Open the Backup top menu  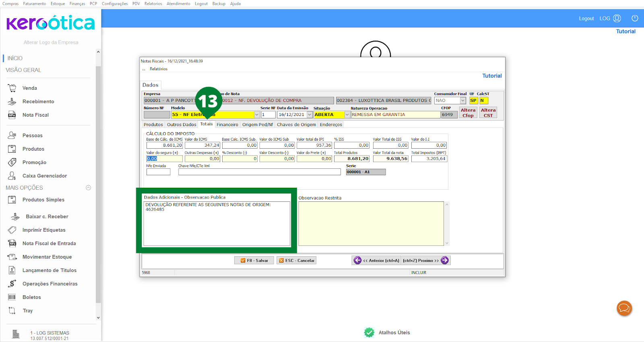(x=219, y=4)
